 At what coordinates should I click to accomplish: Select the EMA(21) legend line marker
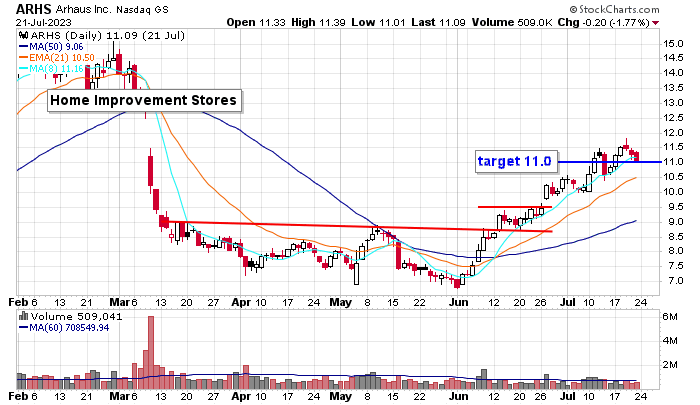24,57
